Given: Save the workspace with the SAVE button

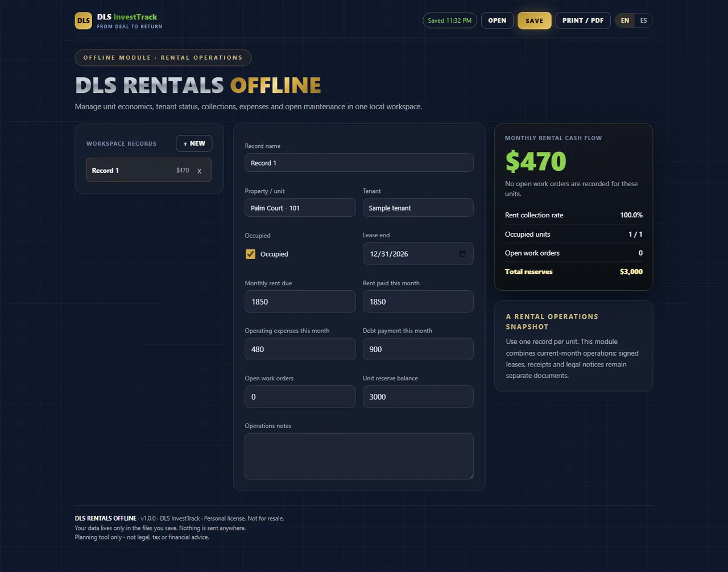Looking at the screenshot, I should pyautogui.click(x=534, y=20).
